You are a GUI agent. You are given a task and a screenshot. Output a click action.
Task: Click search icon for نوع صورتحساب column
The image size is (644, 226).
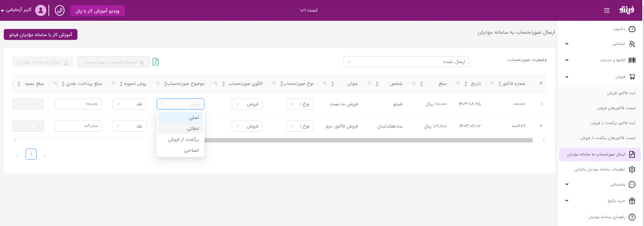pyautogui.click(x=274, y=84)
